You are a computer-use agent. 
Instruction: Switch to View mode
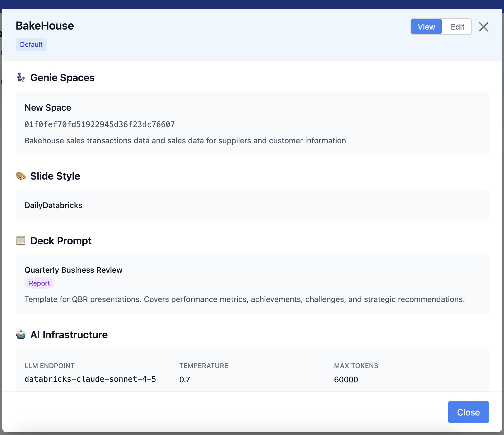tap(426, 27)
